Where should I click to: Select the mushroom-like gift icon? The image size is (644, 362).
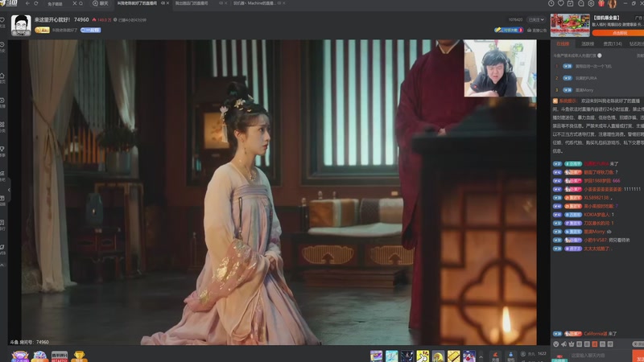point(438,356)
